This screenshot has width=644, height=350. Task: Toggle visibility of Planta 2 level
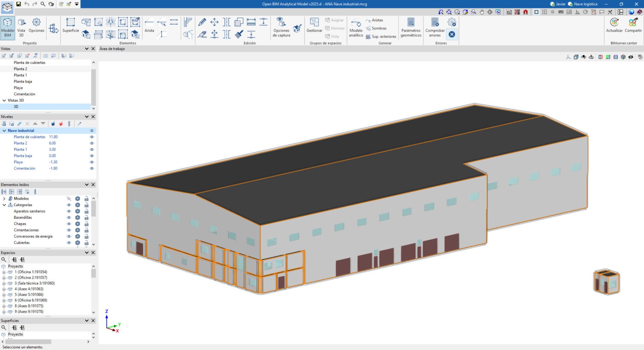point(92,143)
